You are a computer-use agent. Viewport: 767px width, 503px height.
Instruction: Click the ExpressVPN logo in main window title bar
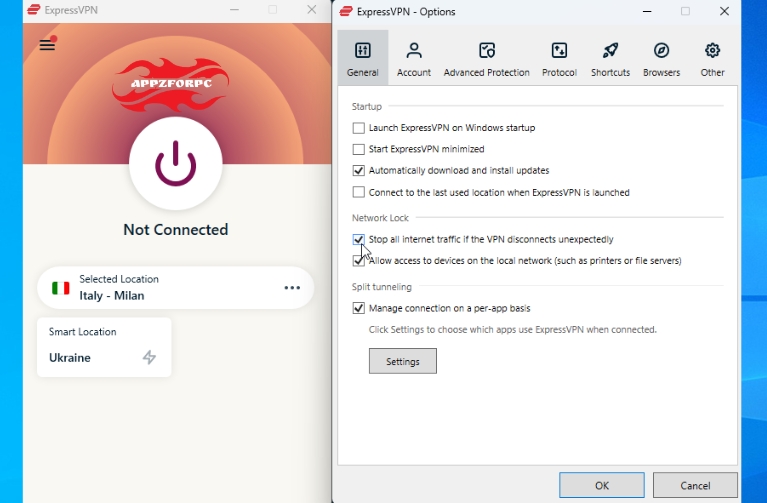pos(33,10)
